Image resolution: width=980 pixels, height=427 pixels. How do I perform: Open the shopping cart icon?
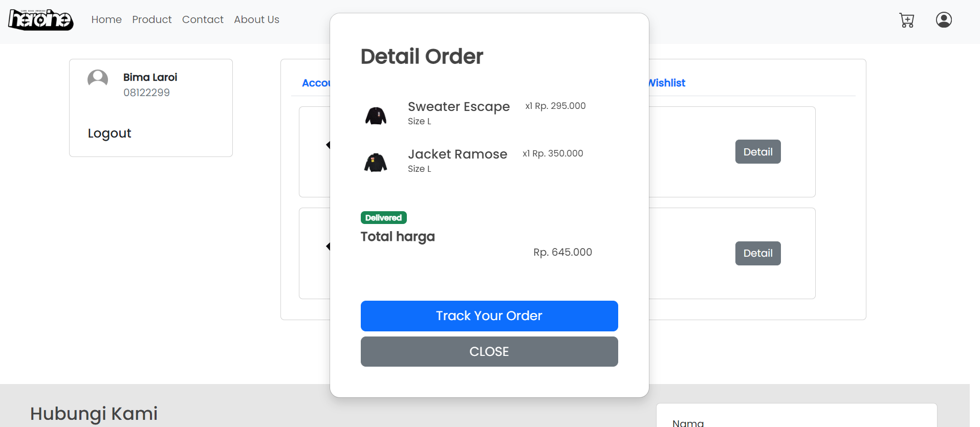[906, 20]
